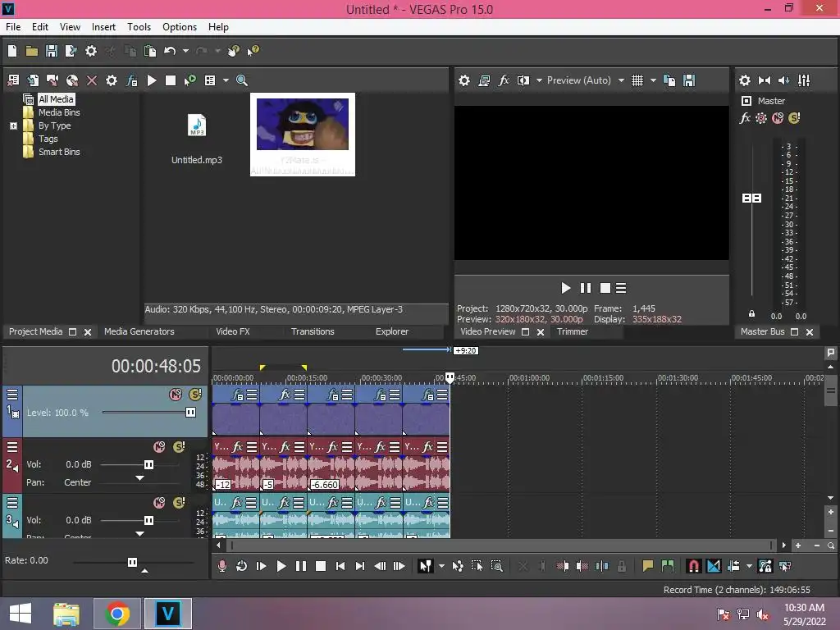Switch to Transitions tab
840x630 pixels.
[313, 331]
